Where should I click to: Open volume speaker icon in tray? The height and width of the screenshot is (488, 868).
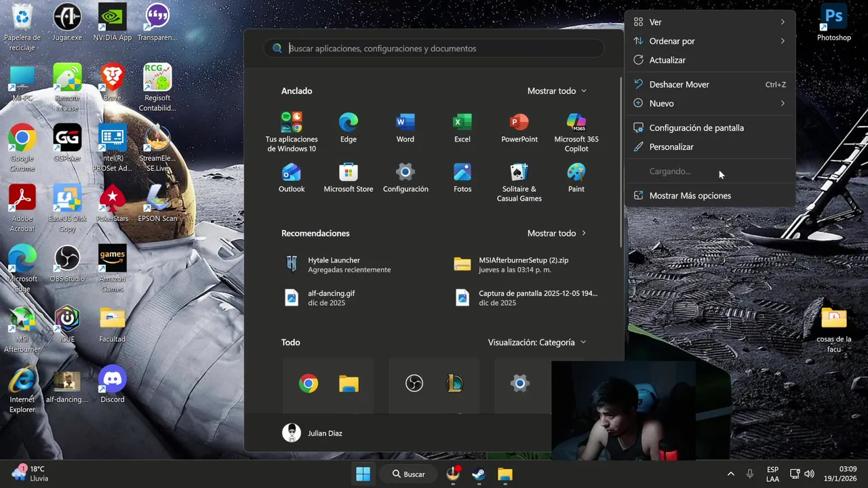coord(809,474)
